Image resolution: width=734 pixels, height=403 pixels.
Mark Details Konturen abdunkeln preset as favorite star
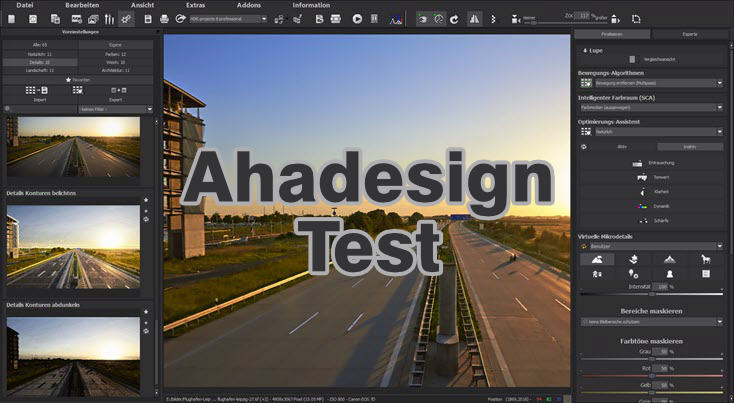tap(146, 312)
